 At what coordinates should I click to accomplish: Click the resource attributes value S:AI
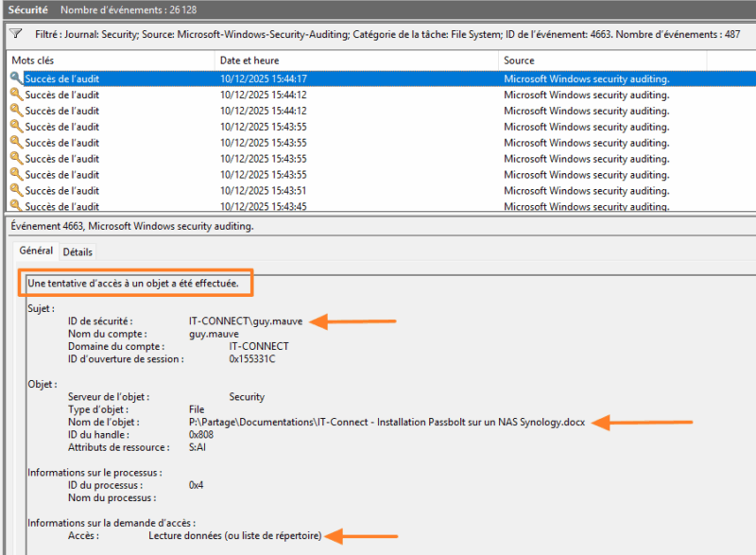click(x=198, y=447)
